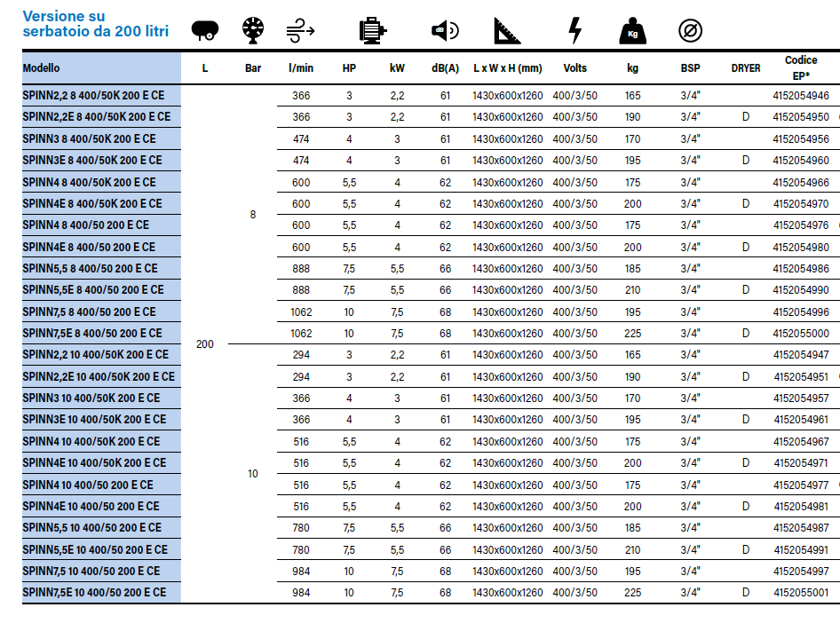Click the electric motor icon
This screenshot has width=840, height=631.
[371, 31]
